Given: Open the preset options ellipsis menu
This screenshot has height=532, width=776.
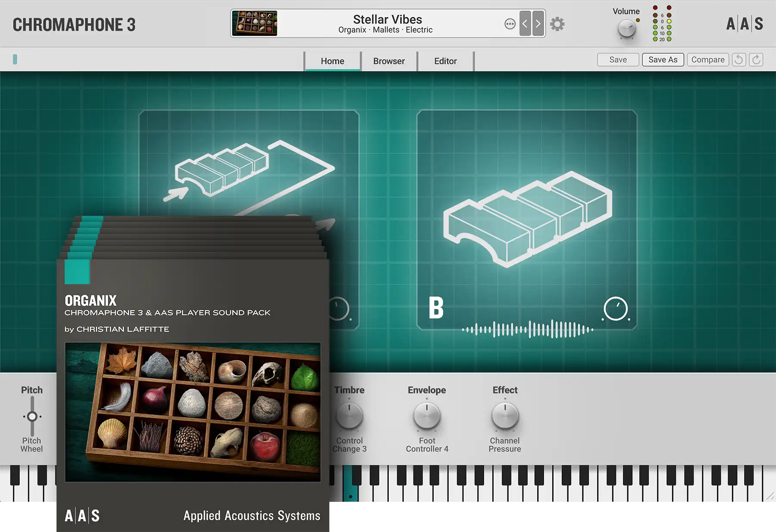Looking at the screenshot, I should (x=510, y=24).
